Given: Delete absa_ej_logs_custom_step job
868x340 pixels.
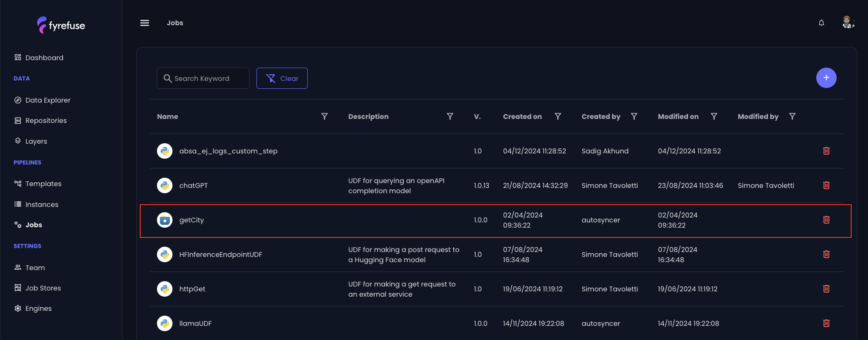Looking at the screenshot, I should click(x=826, y=151).
